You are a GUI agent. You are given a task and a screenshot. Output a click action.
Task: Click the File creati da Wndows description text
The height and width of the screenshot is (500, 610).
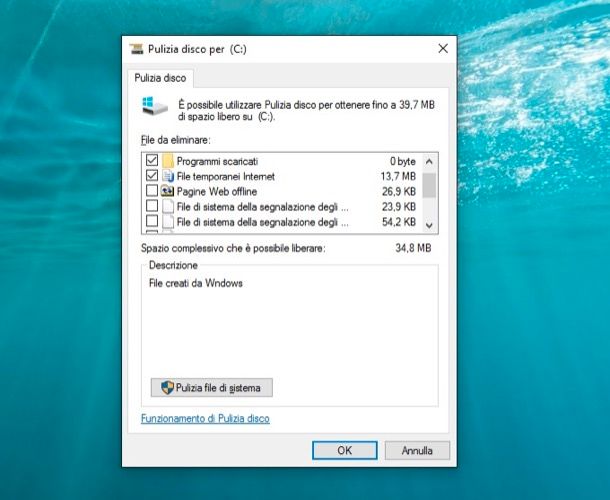196,283
